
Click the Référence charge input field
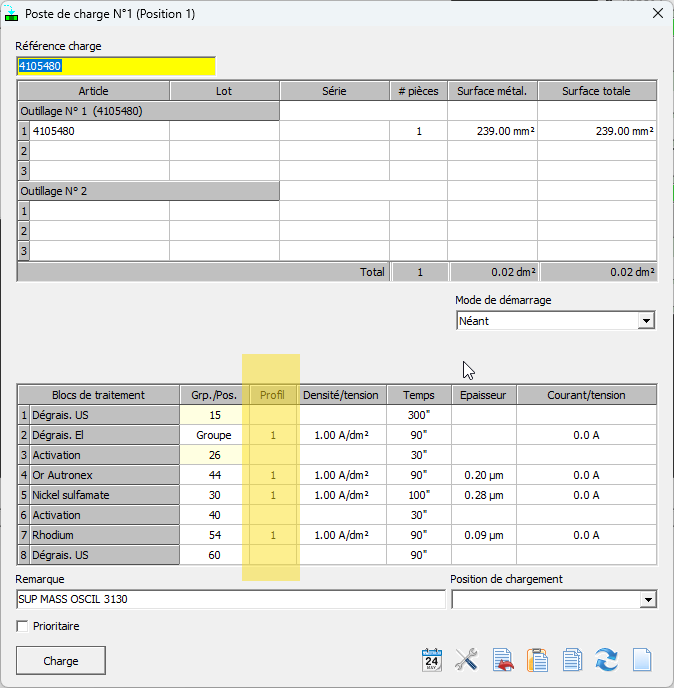[116, 66]
